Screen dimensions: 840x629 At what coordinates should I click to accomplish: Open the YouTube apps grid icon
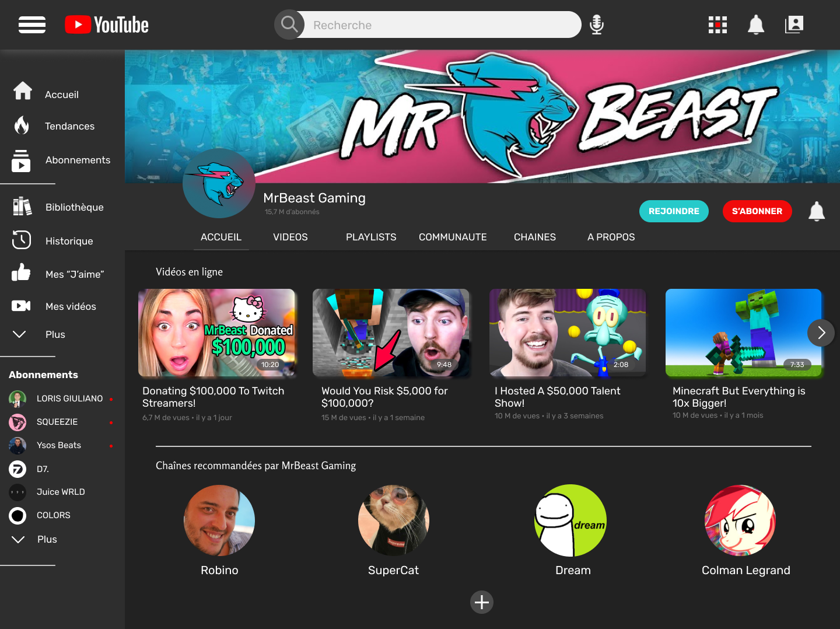tap(717, 25)
